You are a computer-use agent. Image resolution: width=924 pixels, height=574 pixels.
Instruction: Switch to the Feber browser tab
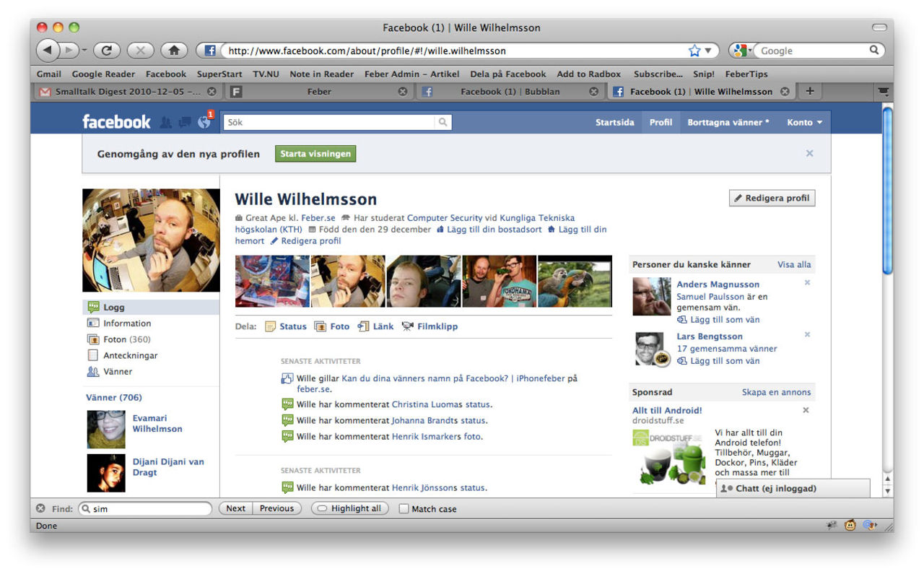click(320, 92)
